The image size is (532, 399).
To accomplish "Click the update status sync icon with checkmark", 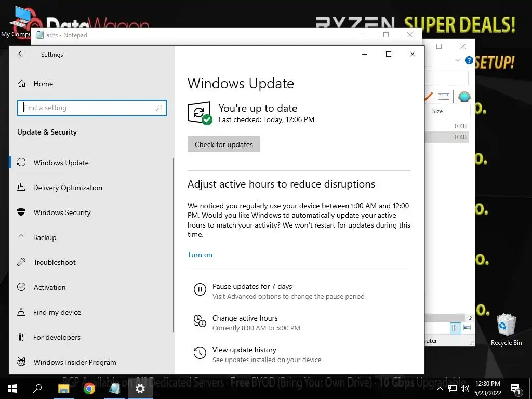I will (199, 113).
